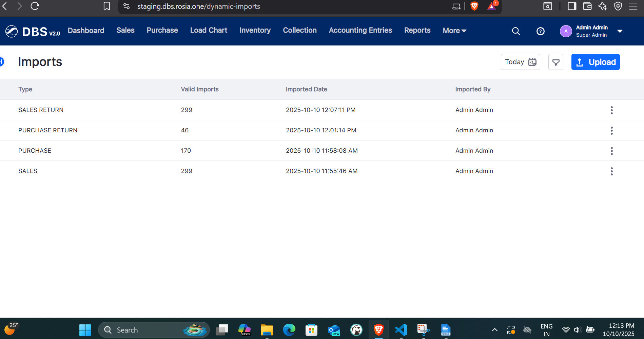Open kebab menu for SALES RETURN row
Image resolution: width=644 pixels, height=339 pixels.
(x=611, y=110)
